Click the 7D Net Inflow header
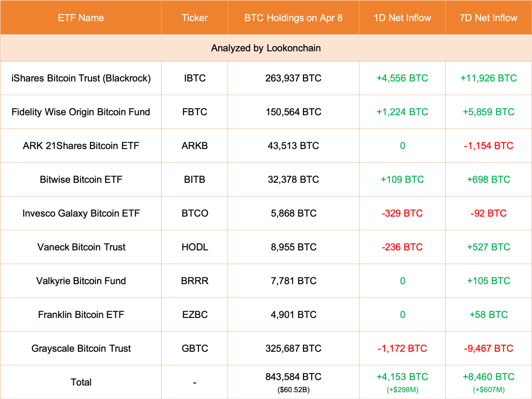 tap(488, 18)
